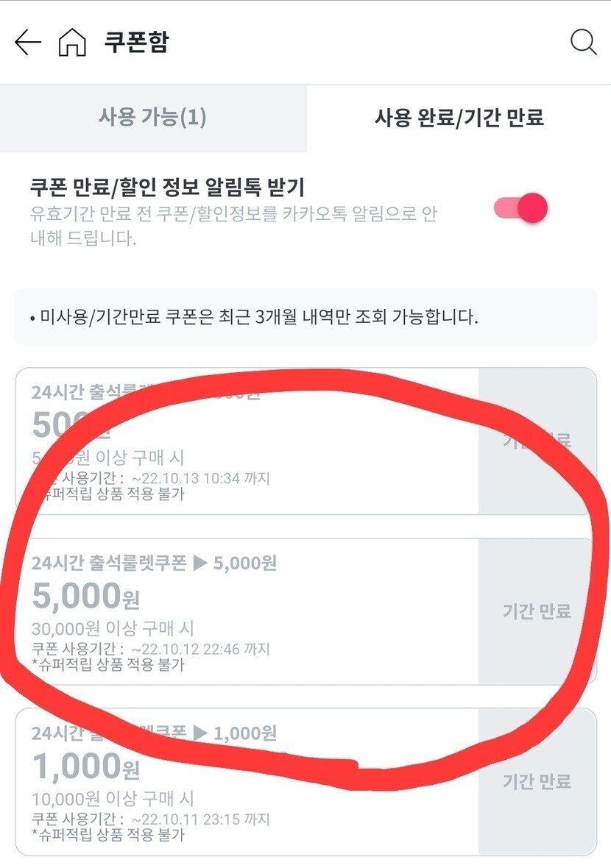The height and width of the screenshot is (868, 611).
Task: Tap the 쿠폰함 page title
Action: (x=136, y=42)
